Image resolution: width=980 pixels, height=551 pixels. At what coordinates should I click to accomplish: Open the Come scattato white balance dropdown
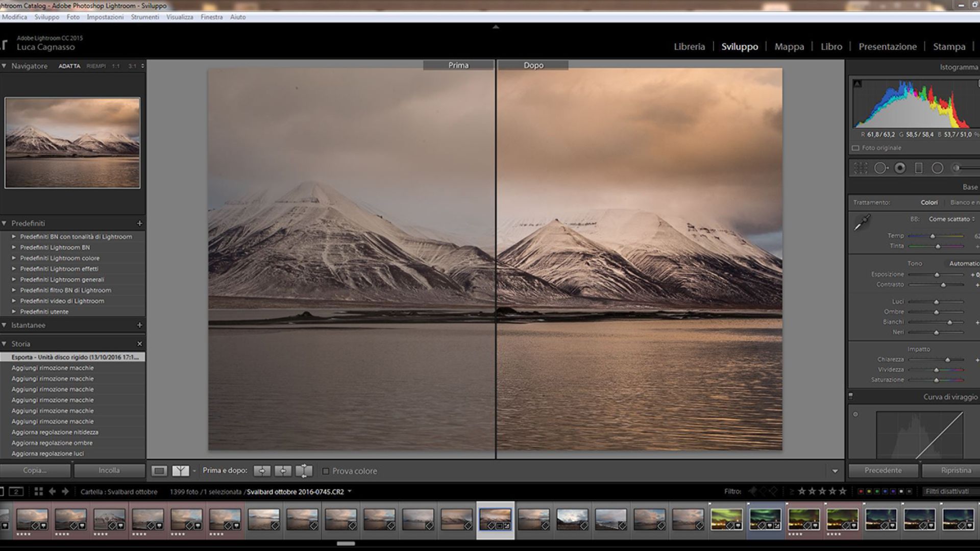[x=951, y=219]
